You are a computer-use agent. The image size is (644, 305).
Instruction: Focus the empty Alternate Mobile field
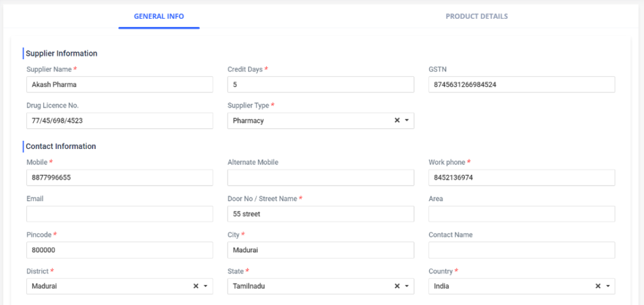point(321,178)
